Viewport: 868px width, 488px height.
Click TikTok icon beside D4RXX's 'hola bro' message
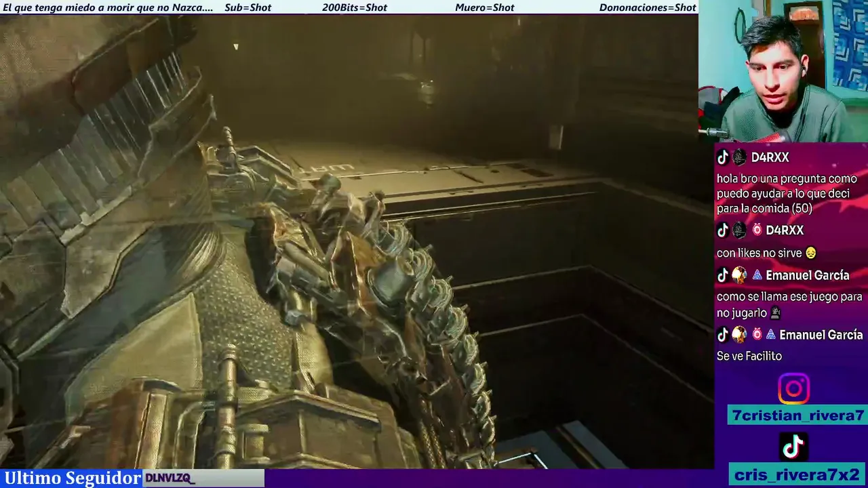coord(723,157)
